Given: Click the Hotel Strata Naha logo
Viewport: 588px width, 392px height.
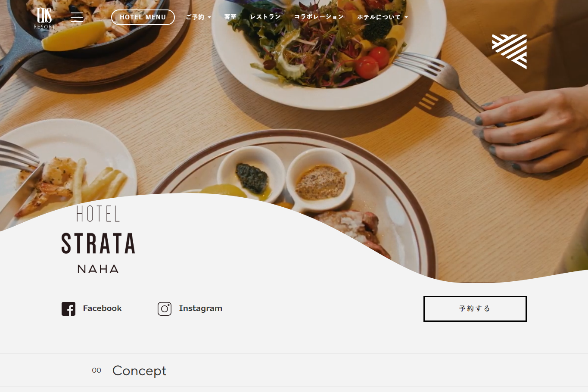Looking at the screenshot, I should point(98,240).
